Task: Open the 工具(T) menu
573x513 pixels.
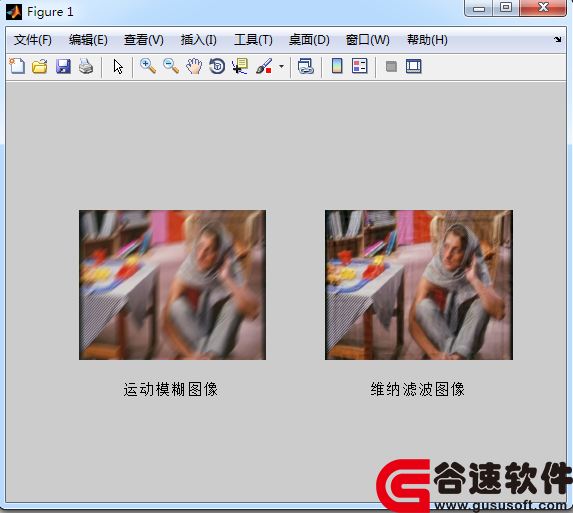Action: click(x=253, y=40)
